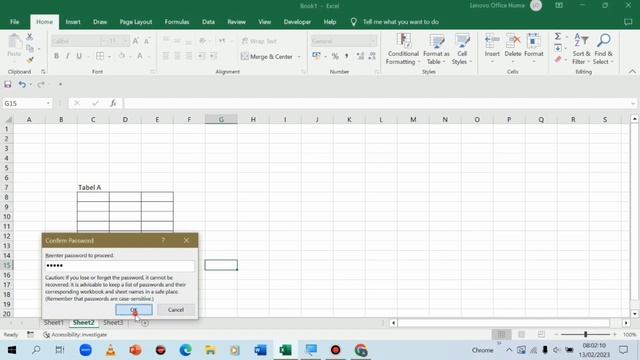Switch to the Insert ribbon tab

pyautogui.click(x=73, y=22)
